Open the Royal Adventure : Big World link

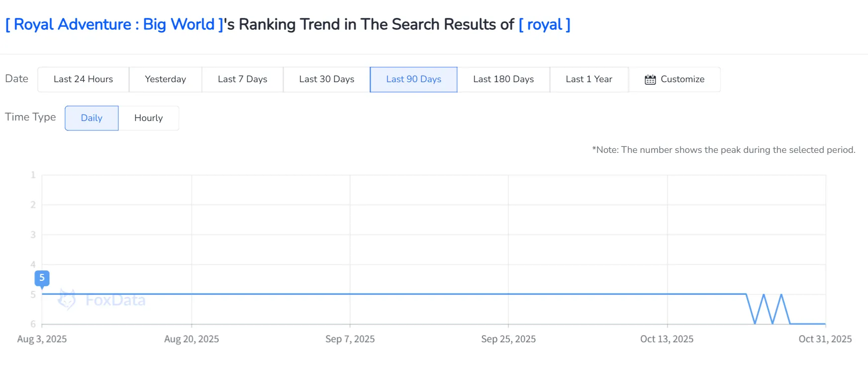click(114, 24)
